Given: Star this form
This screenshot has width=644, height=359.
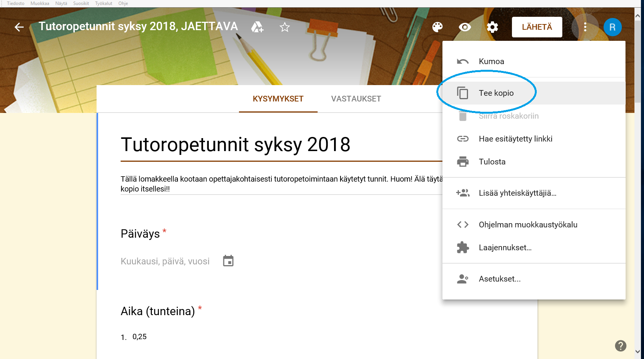Looking at the screenshot, I should click(285, 27).
